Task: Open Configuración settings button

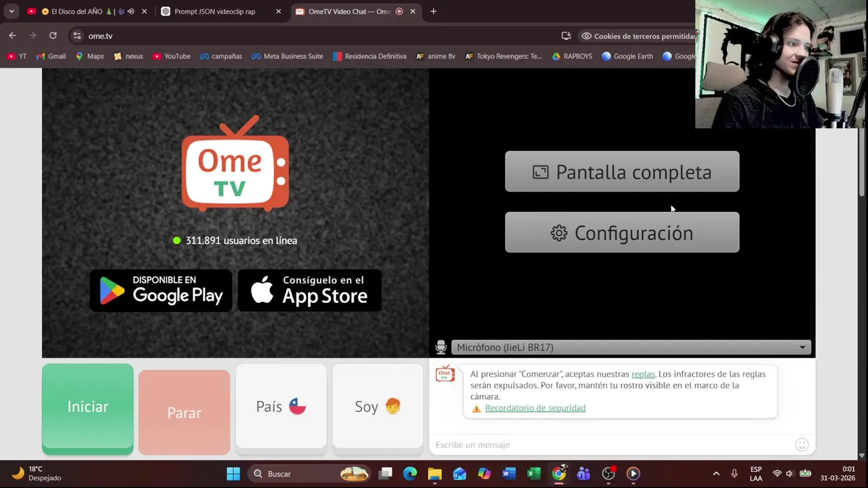Action: [x=622, y=232]
